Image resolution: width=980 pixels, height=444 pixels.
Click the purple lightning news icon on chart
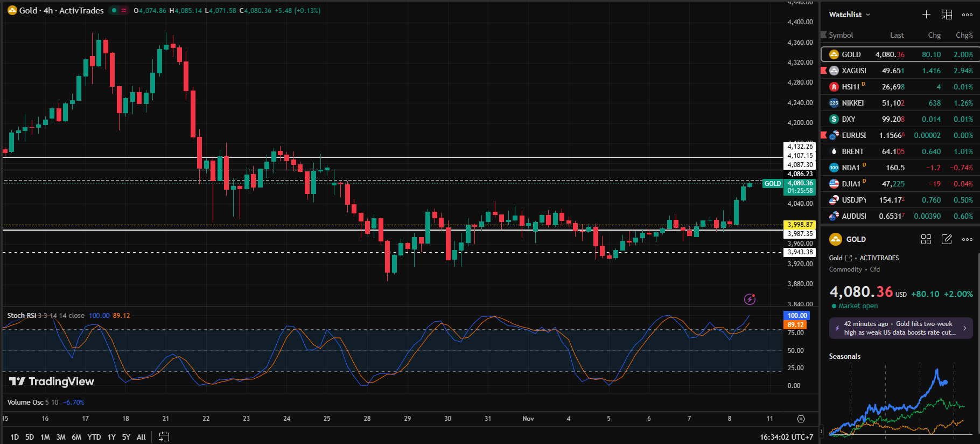750,299
